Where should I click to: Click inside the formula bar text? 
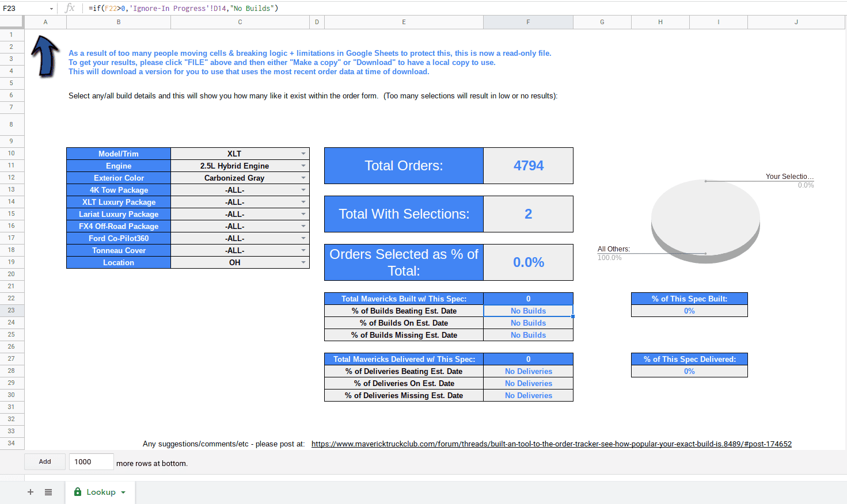pyautogui.click(x=183, y=8)
